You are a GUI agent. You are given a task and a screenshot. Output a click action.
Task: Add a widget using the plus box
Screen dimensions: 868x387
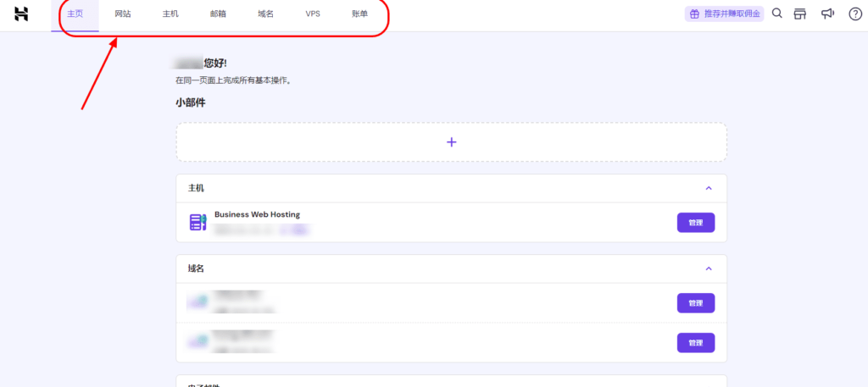tap(451, 142)
